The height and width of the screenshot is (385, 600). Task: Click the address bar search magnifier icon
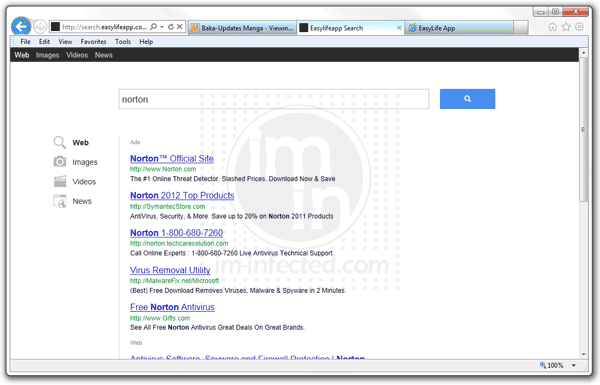[x=153, y=27]
